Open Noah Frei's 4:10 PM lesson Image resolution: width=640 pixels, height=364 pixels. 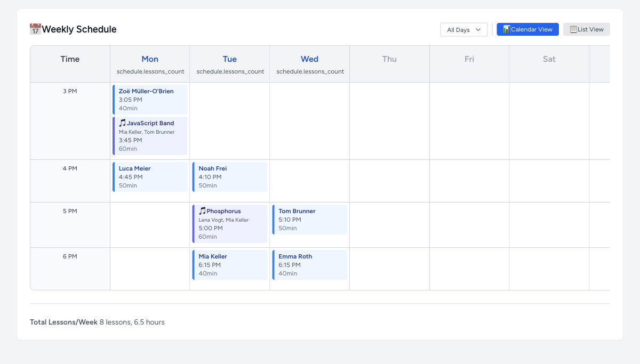pos(230,177)
